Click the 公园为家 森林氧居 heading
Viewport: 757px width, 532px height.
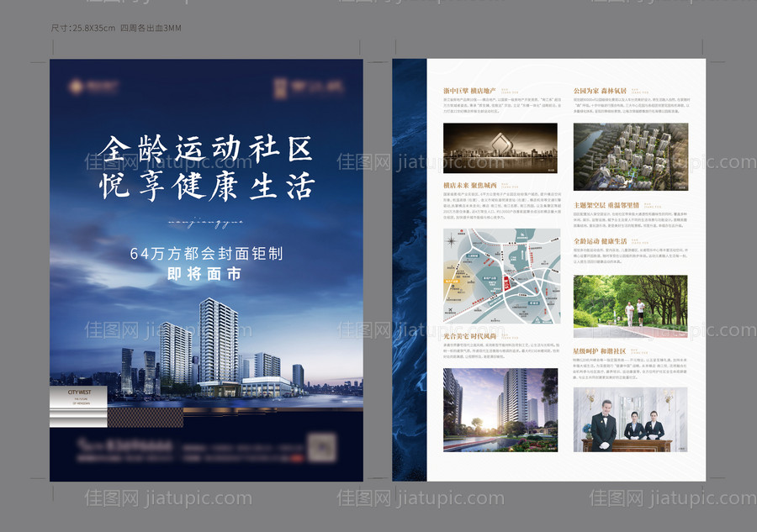pyautogui.click(x=601, y=90)
